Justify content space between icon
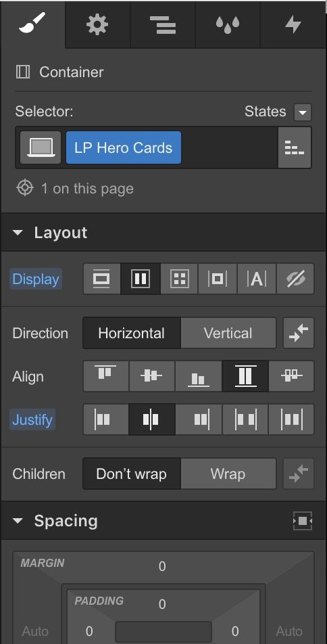The image size is (327, 644). point(245,419)
